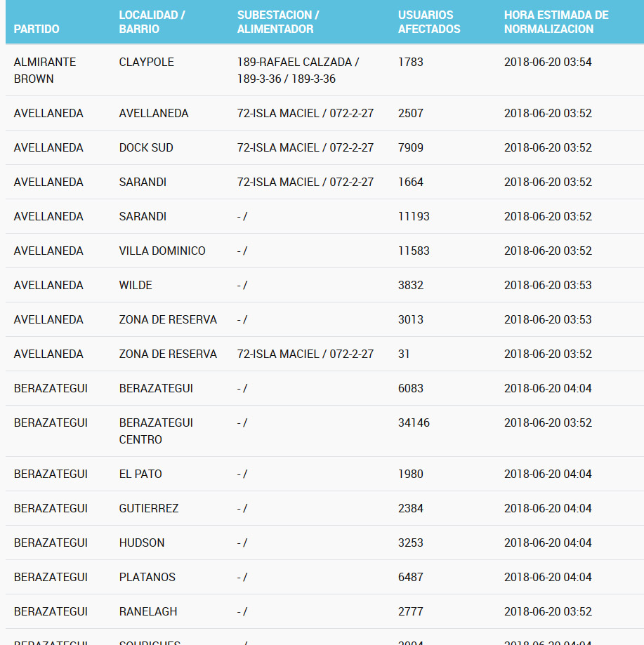
Task: Click the WILDE locality cell
Action: coord(136,285)
